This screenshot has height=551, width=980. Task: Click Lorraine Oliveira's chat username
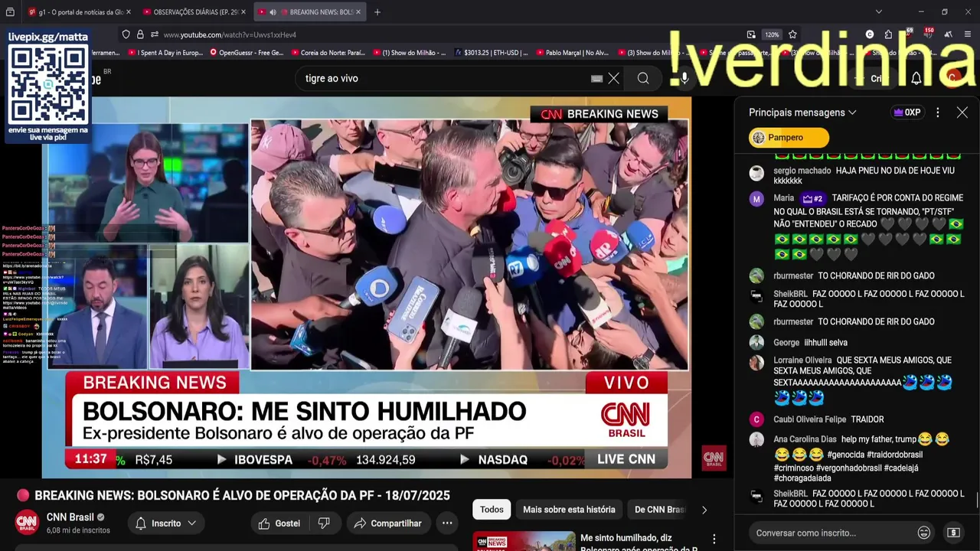click(802, 360)
